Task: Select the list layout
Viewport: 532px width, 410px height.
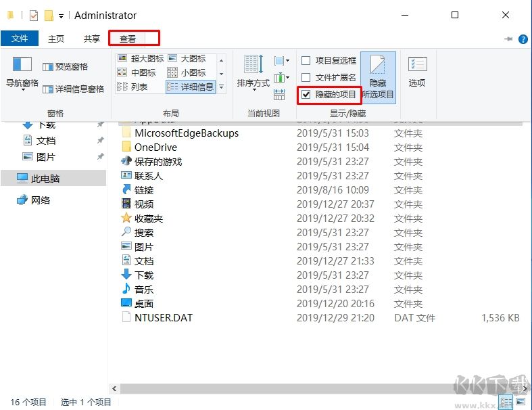Action: coord(132,87)
